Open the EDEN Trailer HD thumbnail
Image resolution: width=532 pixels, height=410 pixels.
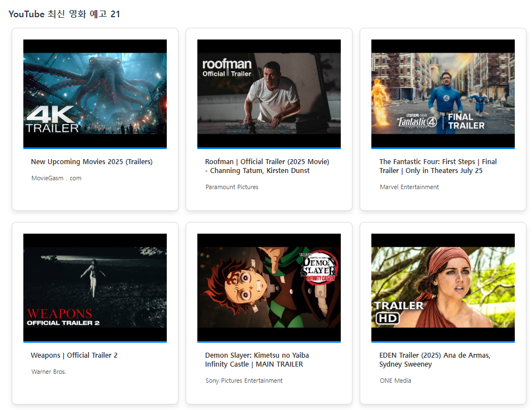tap(443, 288)
